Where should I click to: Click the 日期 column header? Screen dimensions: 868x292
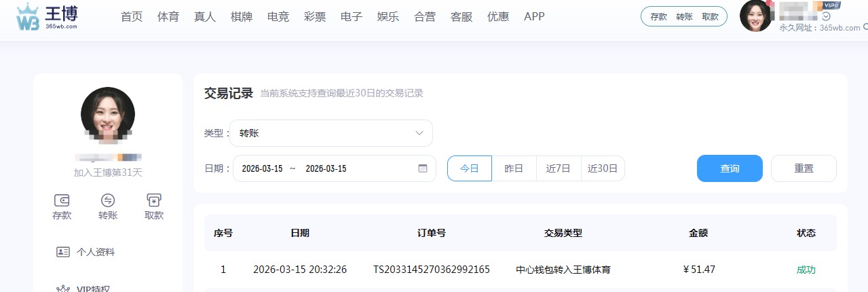click(300, 233)
